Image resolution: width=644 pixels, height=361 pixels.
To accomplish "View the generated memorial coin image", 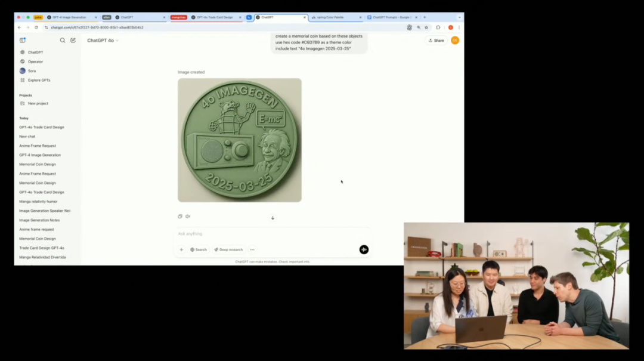I will [239, 140].
